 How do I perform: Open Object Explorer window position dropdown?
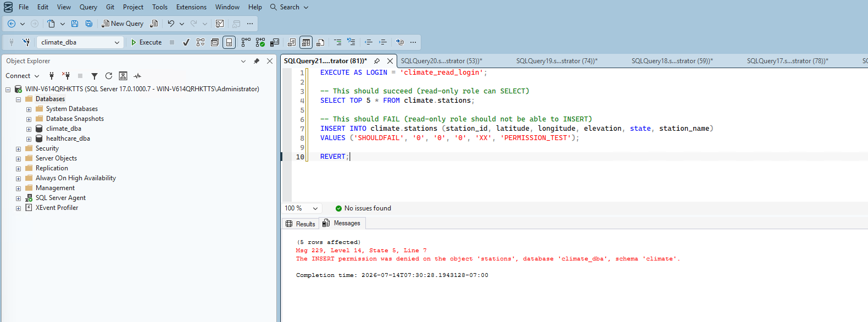point(243,61)
